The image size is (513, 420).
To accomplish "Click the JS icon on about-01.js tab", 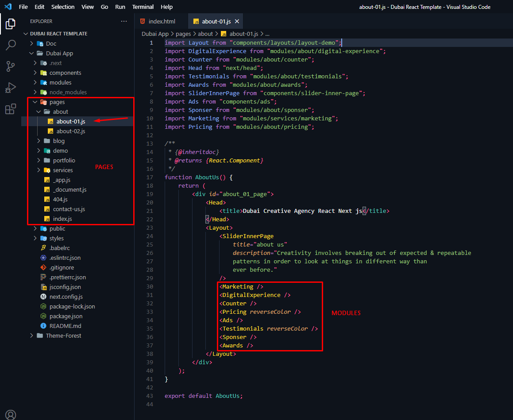I will tap(196, 22).
